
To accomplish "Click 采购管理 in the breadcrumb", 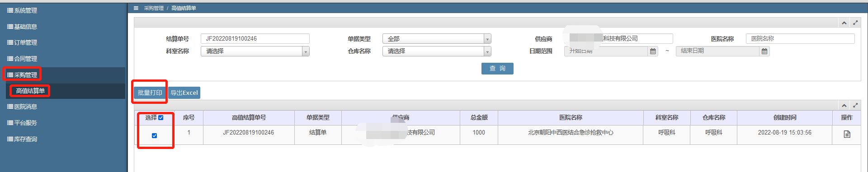I will point(154,8).
